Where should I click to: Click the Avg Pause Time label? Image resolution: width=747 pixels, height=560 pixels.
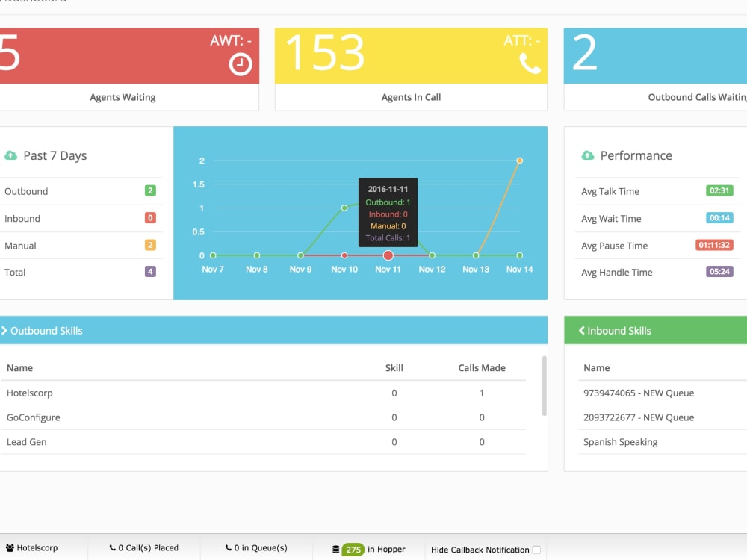(x=615, y=245)
